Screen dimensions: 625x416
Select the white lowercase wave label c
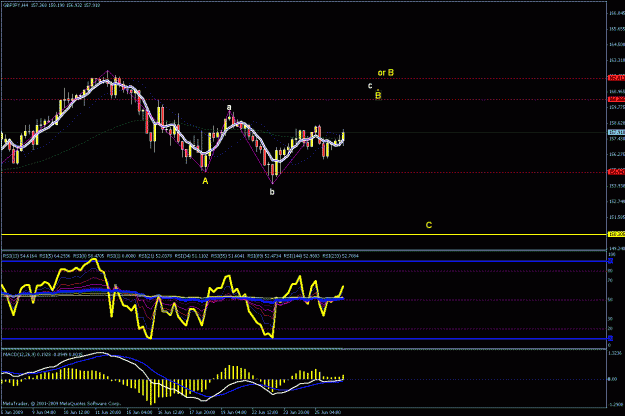[370, 86]
